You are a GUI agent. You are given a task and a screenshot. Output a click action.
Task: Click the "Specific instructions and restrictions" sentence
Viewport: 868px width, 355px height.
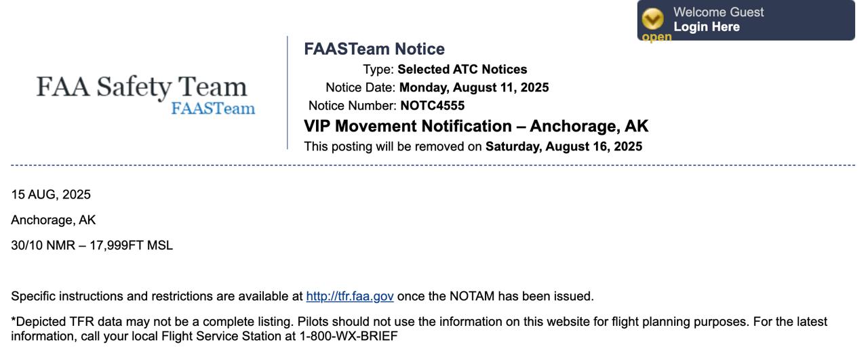(157, 296)
